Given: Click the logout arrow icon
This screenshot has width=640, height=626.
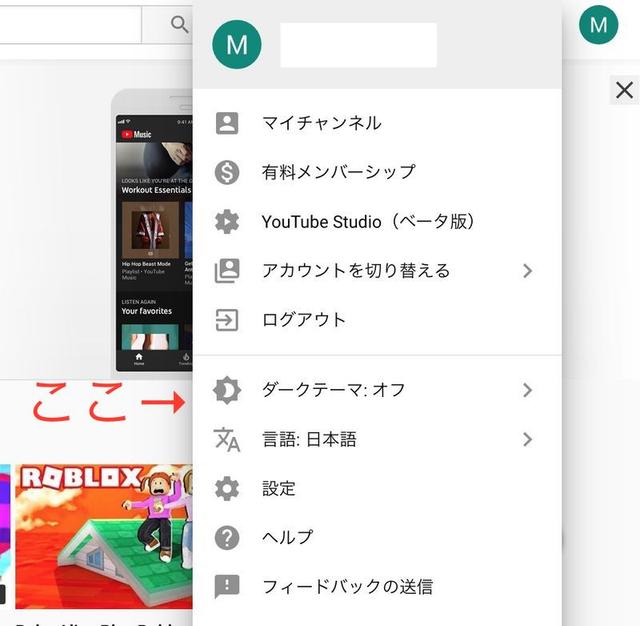Looking at the screenshot, I should (227, 320).
